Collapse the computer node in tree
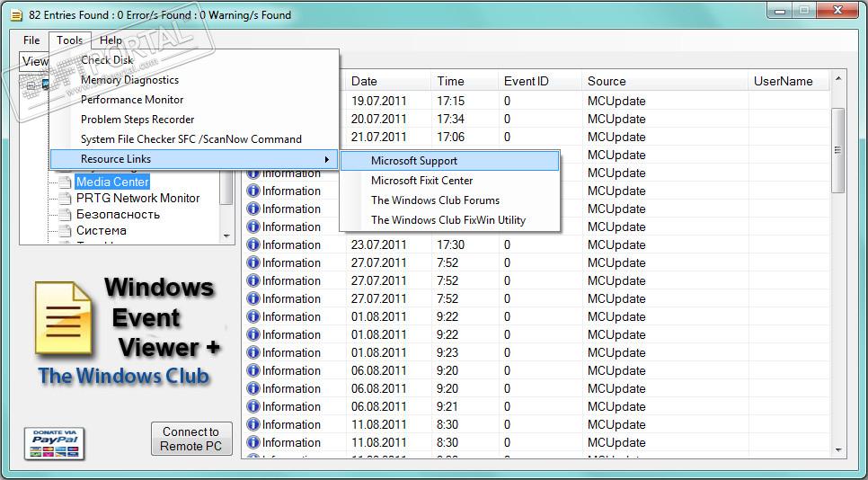 (31, 85)
